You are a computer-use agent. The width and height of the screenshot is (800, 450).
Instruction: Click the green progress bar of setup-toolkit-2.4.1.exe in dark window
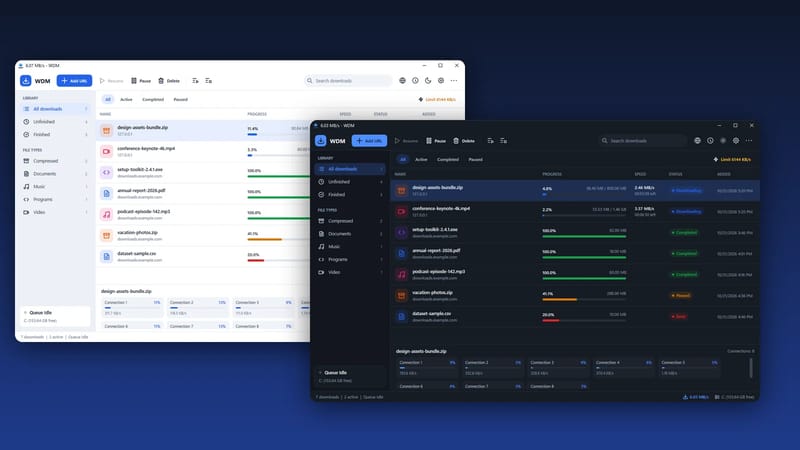click(x=584, y=237)
